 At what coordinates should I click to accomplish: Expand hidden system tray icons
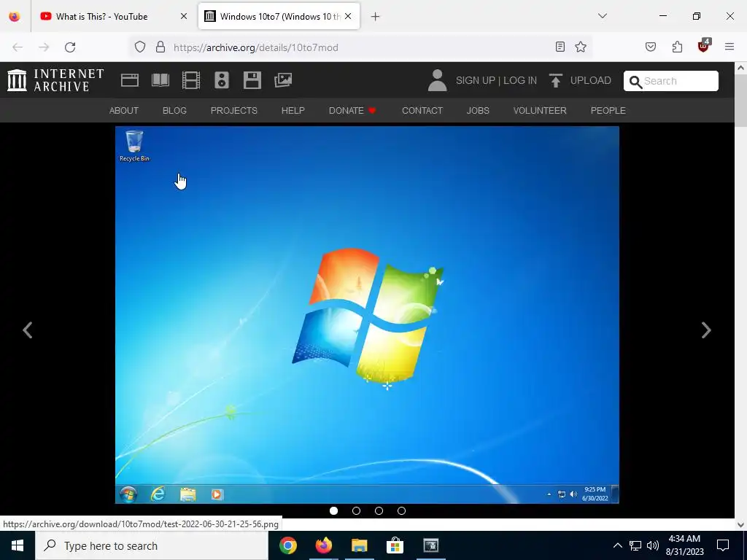click(617, 545)
